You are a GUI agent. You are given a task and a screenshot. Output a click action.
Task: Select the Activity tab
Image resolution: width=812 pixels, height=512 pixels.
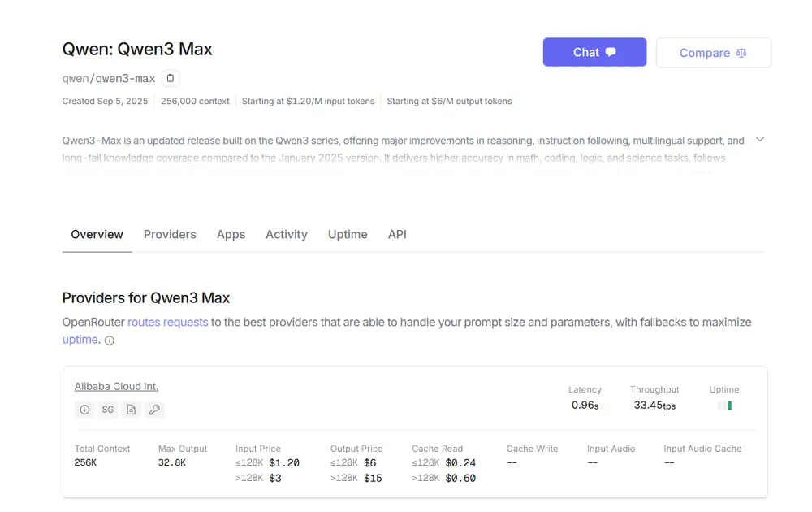click(286, 234)
